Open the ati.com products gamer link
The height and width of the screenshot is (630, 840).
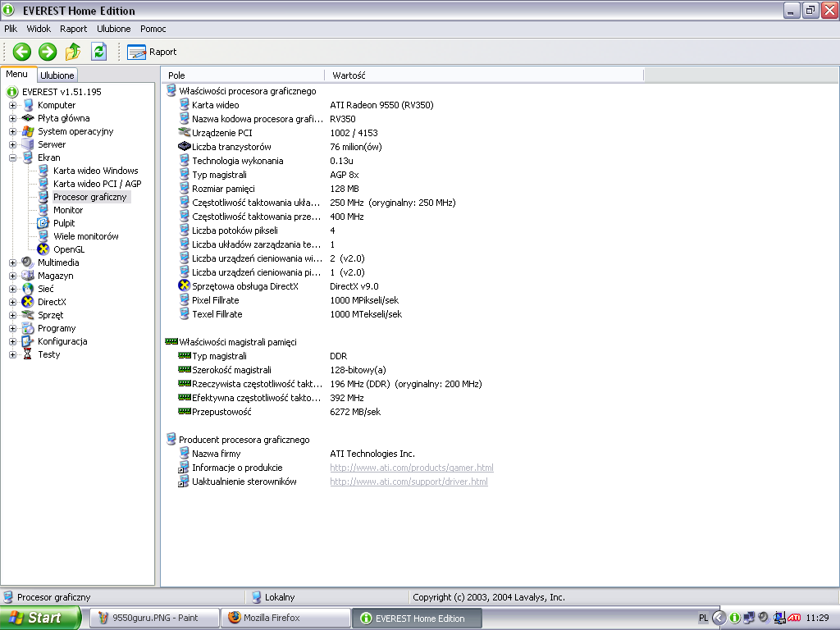point(412,468)
